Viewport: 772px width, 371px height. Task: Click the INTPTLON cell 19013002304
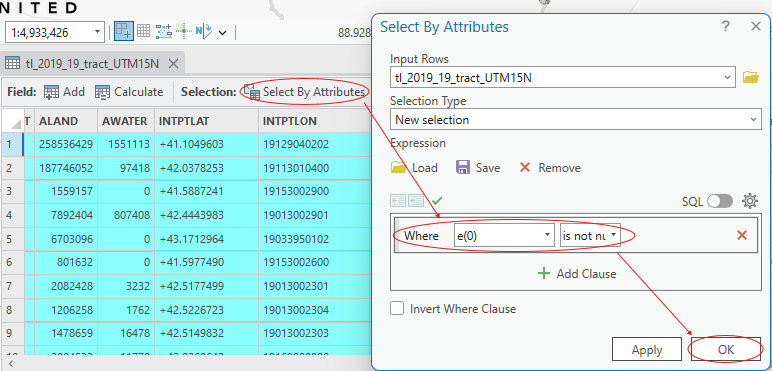point(314,310)
